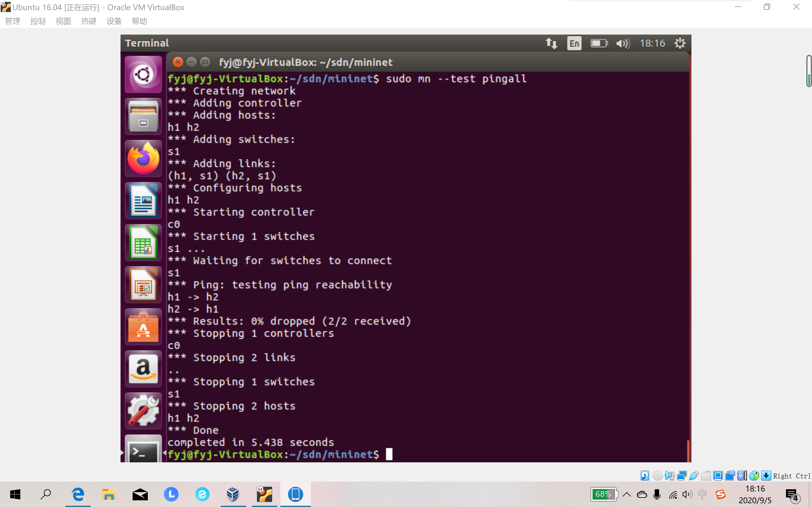Click the terminal command prompt area
Image resolution: width=812 pixels, height=507 pixels.
pos(389,454)
